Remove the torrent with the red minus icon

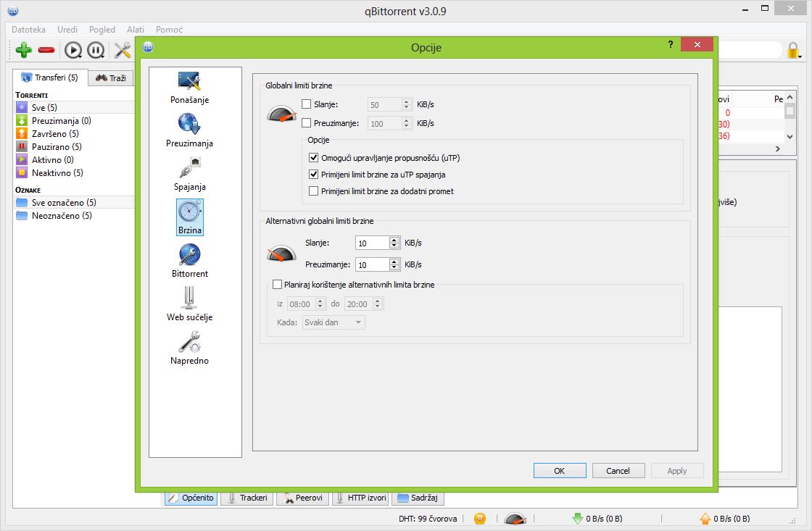46,50
